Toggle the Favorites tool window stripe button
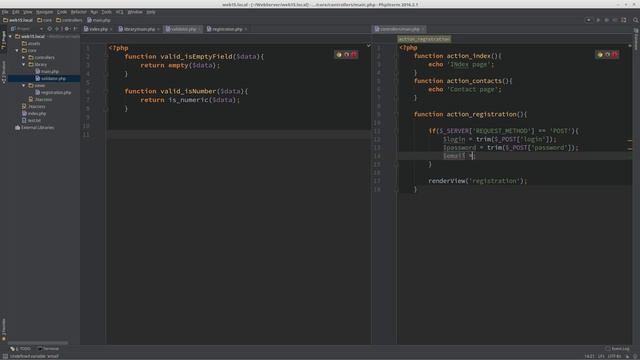This screenshot has width=640, height=360. coord(4,329)
